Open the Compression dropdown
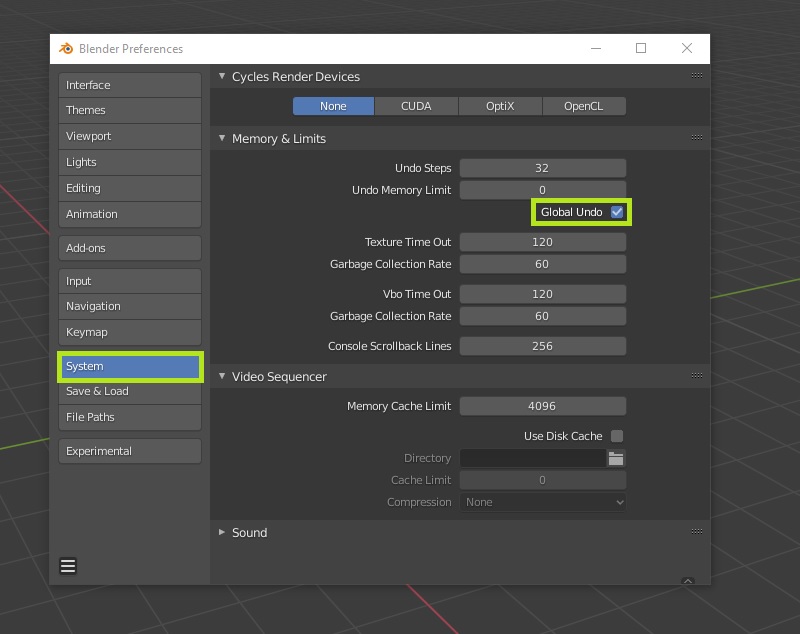 tap(543, 502)
